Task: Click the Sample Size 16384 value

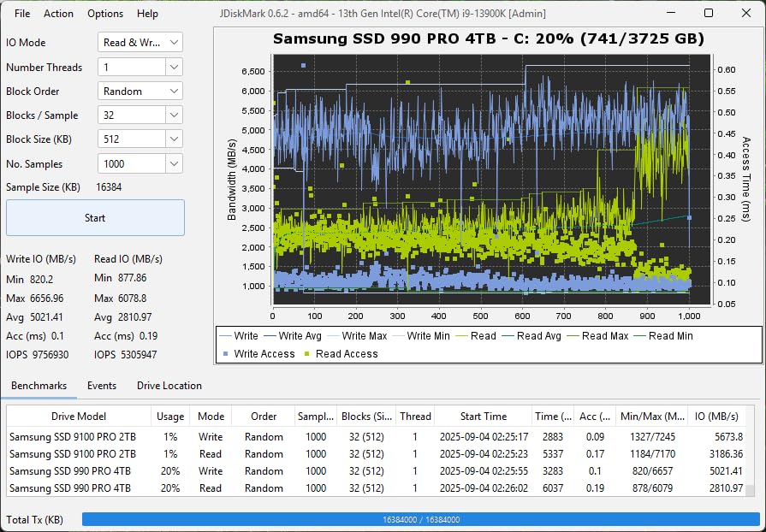Action: (109, 187)
